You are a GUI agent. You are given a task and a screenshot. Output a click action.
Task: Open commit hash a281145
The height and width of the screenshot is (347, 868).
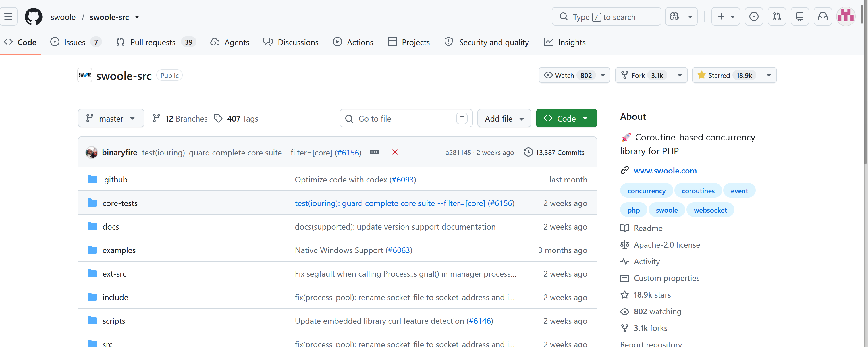click(458, 152)
